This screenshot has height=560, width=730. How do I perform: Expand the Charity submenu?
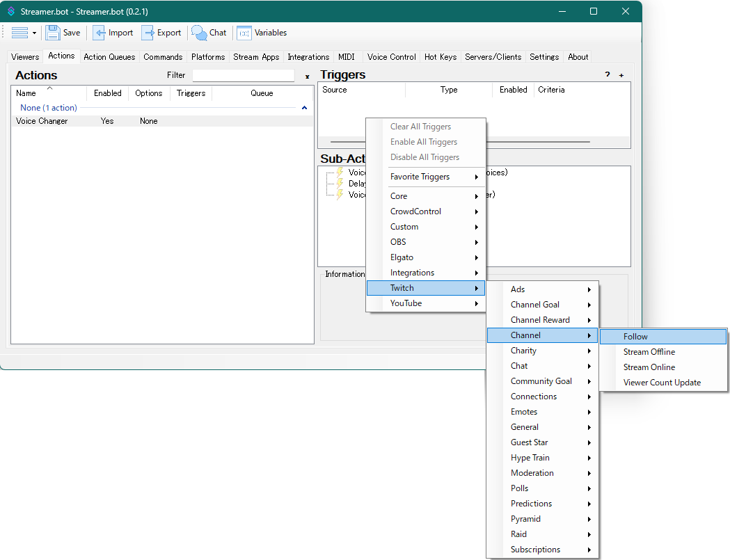pos(542,351)
